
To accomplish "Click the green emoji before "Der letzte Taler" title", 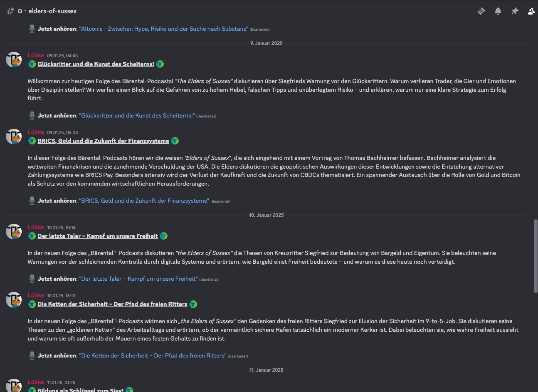I will [x=32, y=236].
